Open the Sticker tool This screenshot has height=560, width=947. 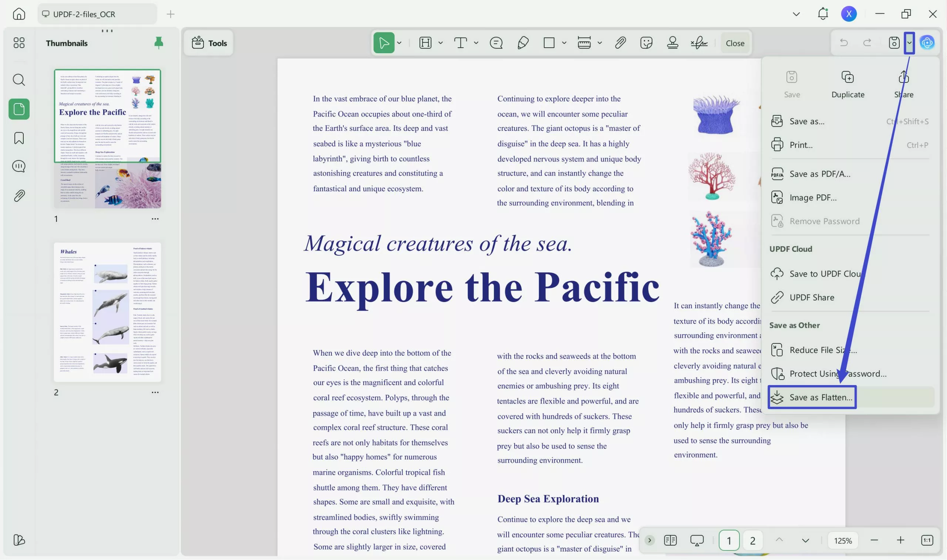coord(646,43)
